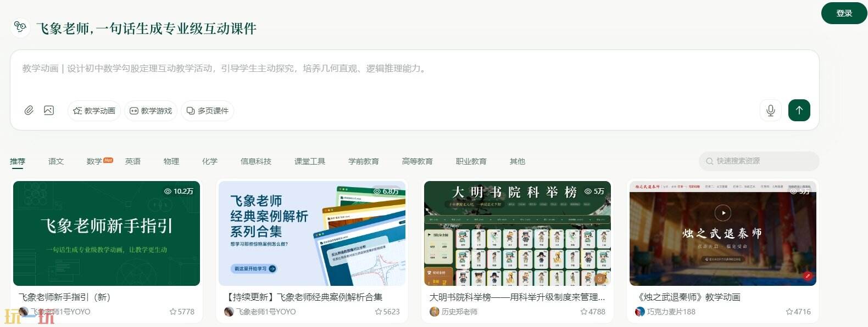Click the 历史郑老师 avatar

(x=434, y=312)
